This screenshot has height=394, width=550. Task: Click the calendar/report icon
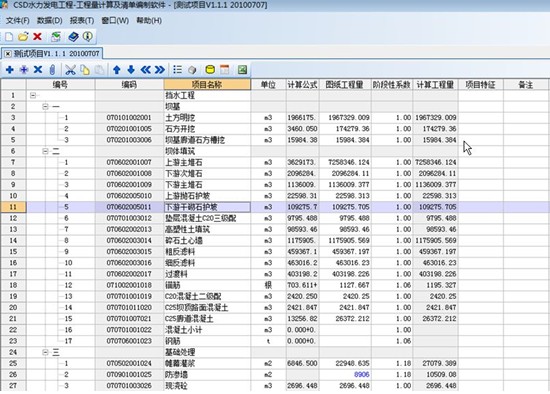click(224, 70)
